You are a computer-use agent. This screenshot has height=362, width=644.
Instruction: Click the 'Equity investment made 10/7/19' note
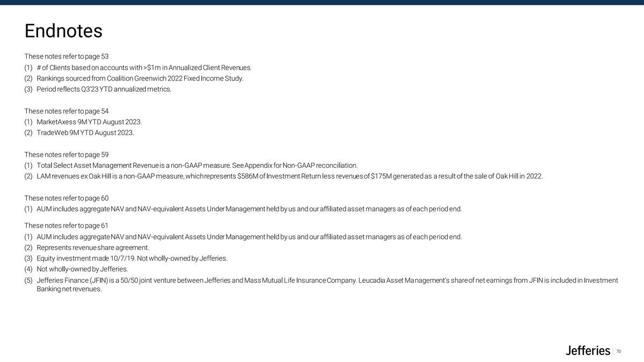(x=126, y=258)
